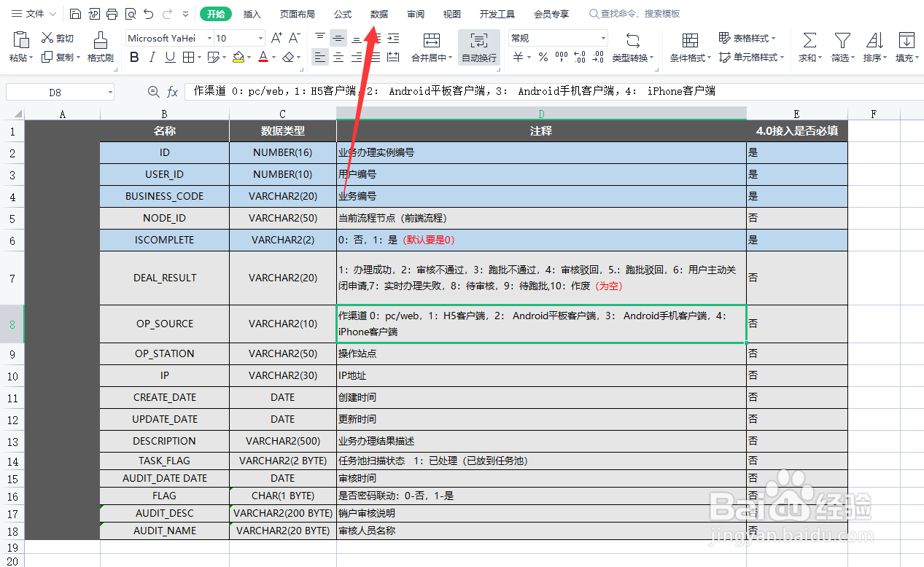The height and width of the screenshot is (567, 924).
Task: Apply the yellow fill color bucket
Action: point(238,57)
